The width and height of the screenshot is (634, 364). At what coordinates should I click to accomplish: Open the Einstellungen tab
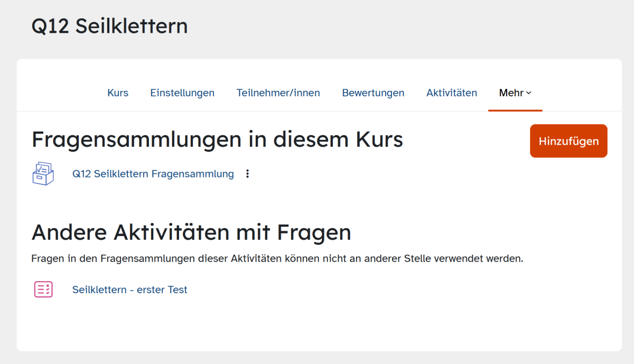click(182, 93)
